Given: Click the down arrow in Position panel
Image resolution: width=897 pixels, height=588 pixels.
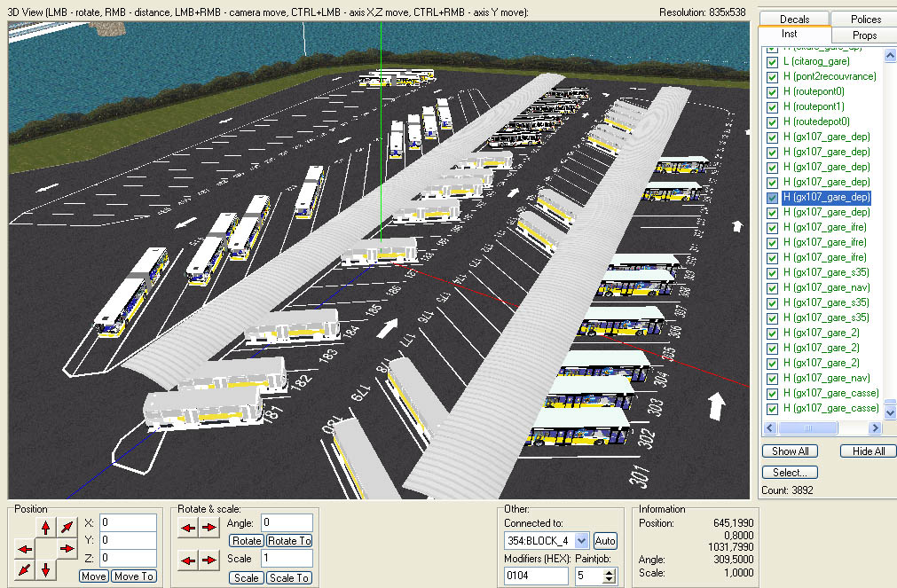Looking at the screenshot, I should 45,569.
